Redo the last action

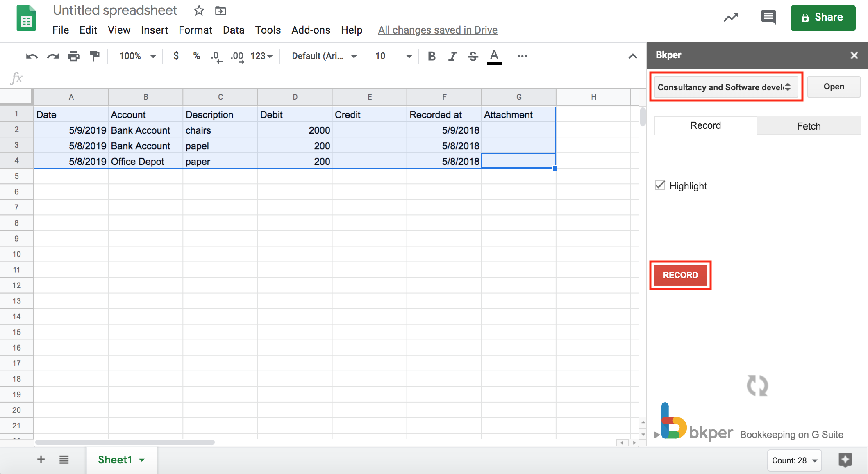tap(52, 56)
